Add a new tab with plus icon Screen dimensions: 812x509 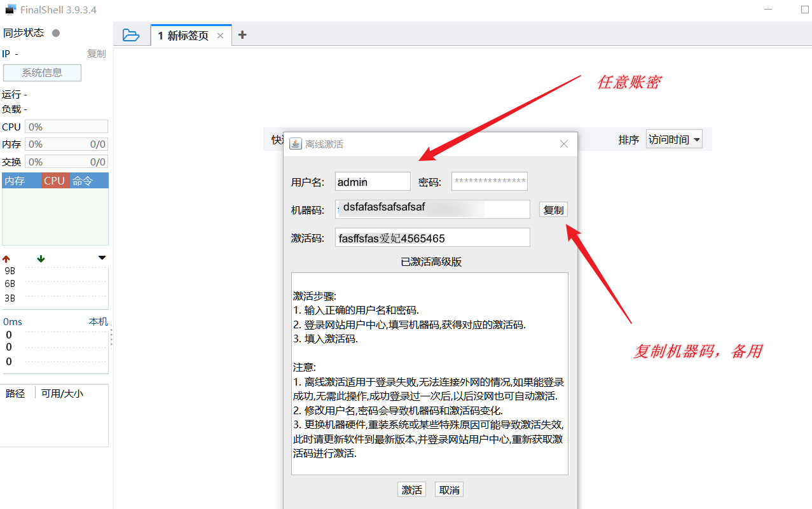[x=242, y=35]
